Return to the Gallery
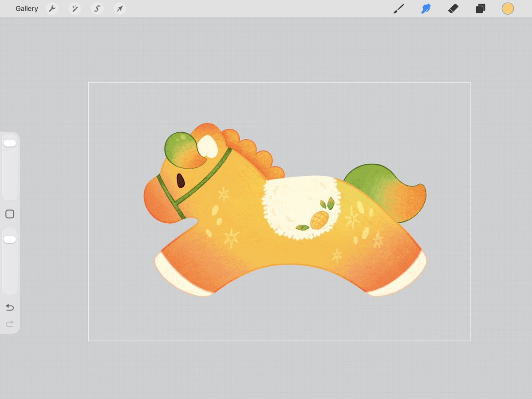The height and width of the screenshot is (399, 532). tap(27, 8)
